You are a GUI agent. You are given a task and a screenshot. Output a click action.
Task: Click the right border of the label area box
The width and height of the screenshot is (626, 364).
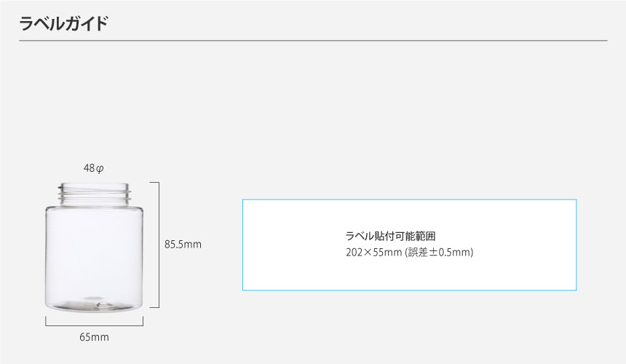click(x=576, y=245)
